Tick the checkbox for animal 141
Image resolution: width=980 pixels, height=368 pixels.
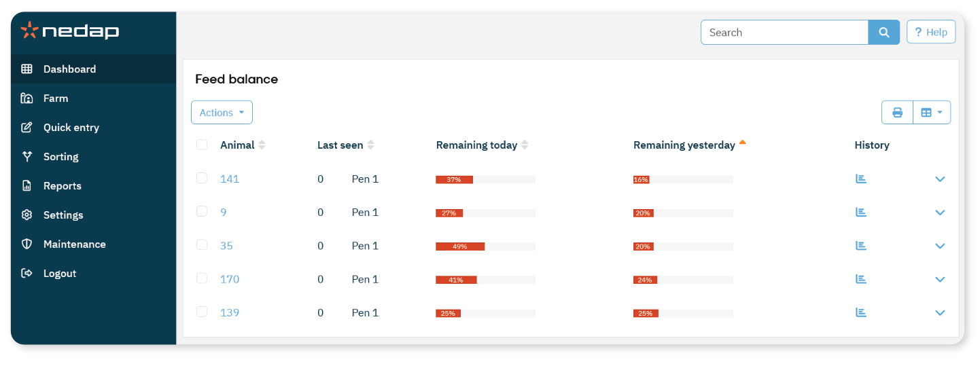[202, 178]
